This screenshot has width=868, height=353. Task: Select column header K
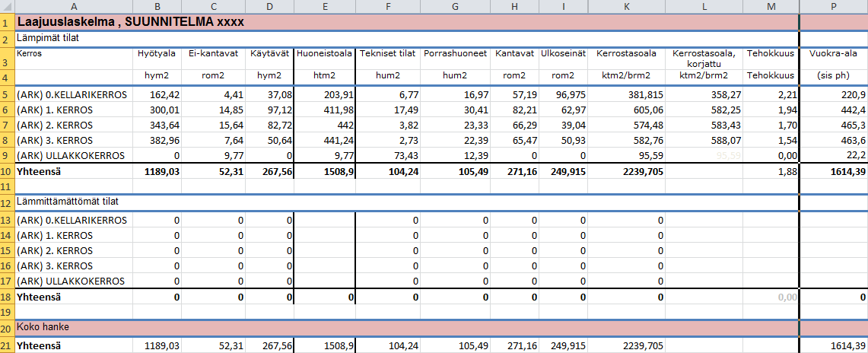click(626, 7)
